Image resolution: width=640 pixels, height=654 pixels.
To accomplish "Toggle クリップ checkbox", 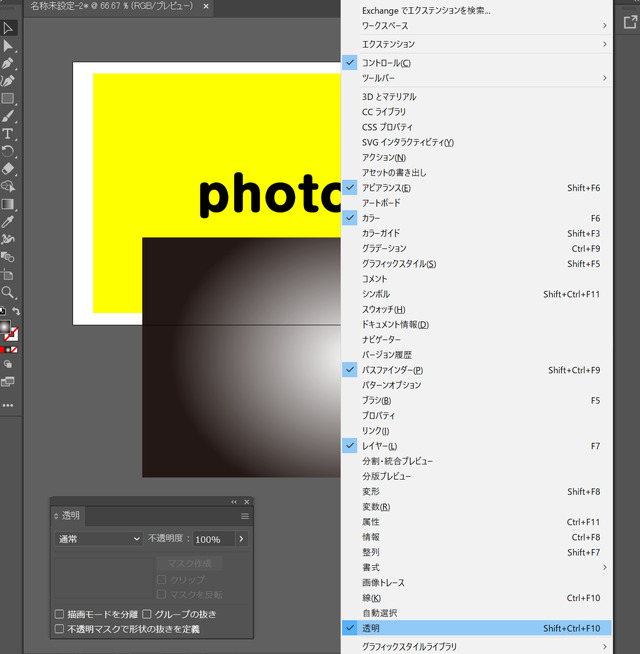I will [x=162, y=580].
